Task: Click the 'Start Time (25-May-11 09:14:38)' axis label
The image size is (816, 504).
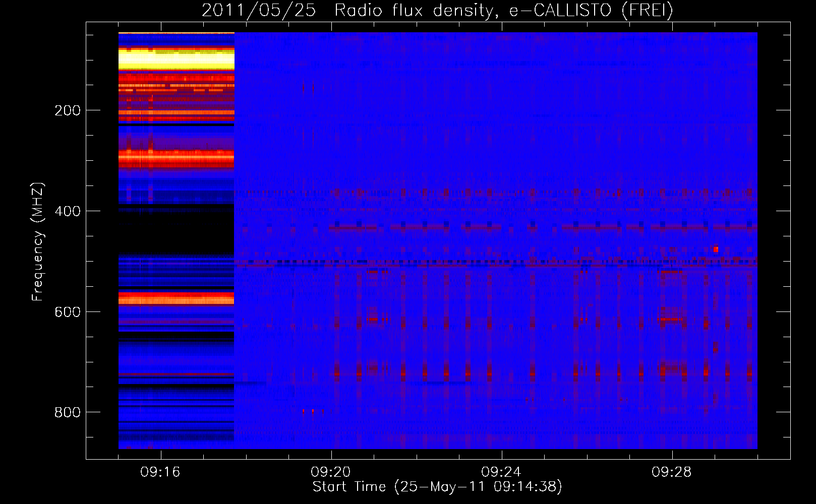Action: 437,487
